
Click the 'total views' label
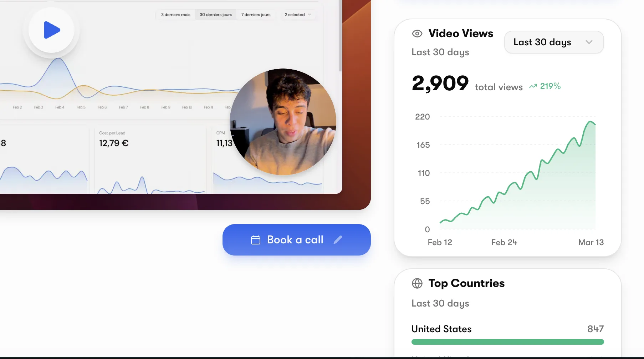click(499, 87)
